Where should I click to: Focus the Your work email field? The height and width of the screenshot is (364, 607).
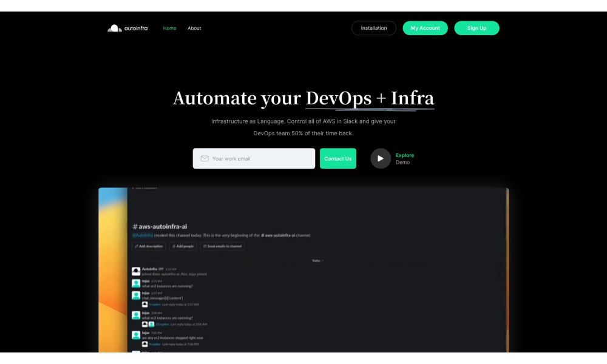(254, 158)
